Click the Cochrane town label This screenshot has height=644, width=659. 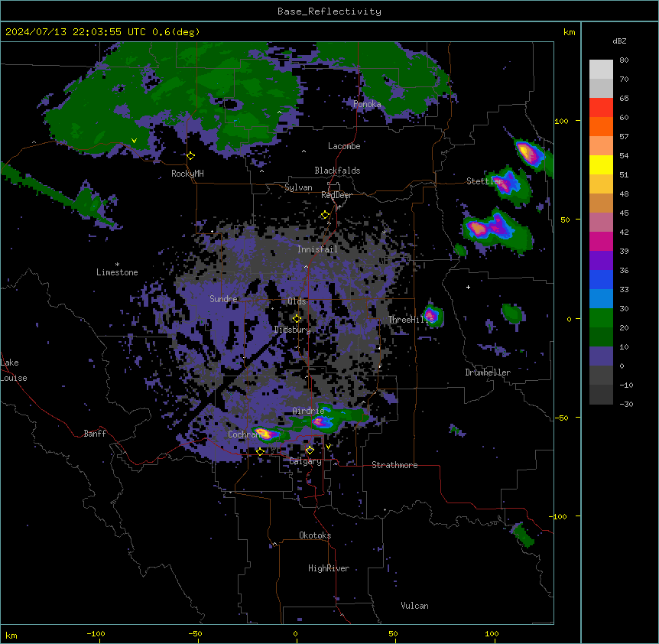pyautogui.click(x=245, y=434)
